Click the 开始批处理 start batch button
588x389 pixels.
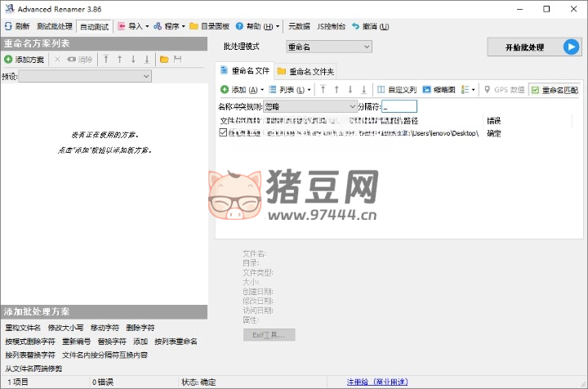pyautogui.click(x=532, y=47)
